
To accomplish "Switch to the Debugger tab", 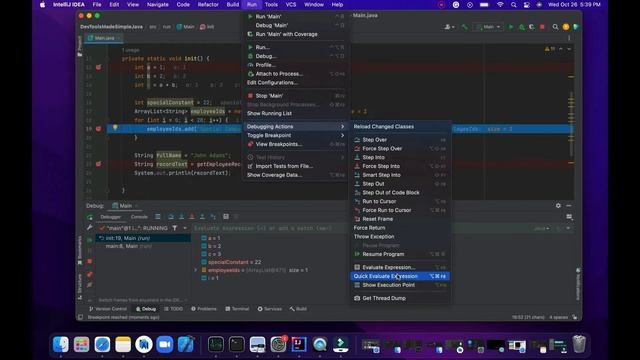I will coord(111,217).
